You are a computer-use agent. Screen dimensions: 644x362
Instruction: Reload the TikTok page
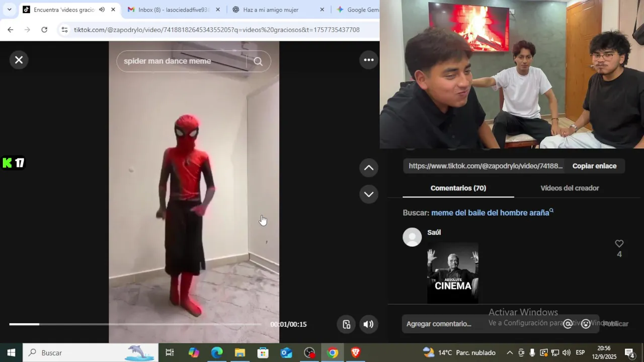44,30
